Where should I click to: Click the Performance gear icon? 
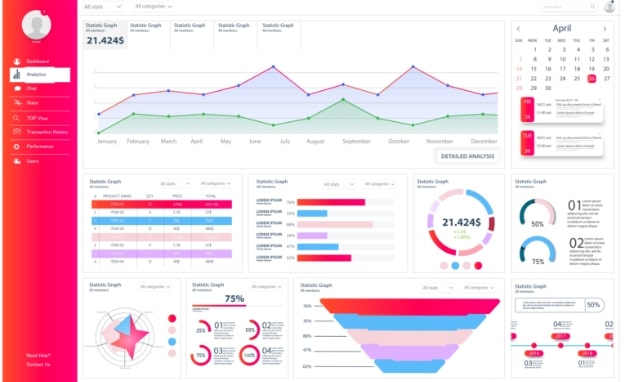click(16, 146)
